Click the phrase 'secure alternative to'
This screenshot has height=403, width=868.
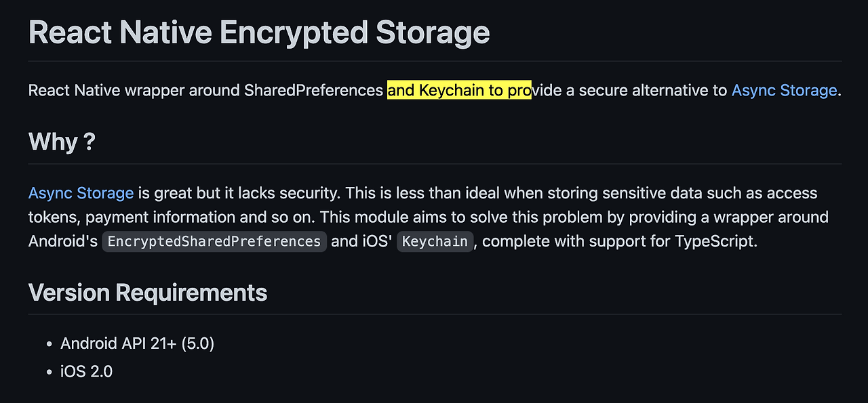point(651,90)
